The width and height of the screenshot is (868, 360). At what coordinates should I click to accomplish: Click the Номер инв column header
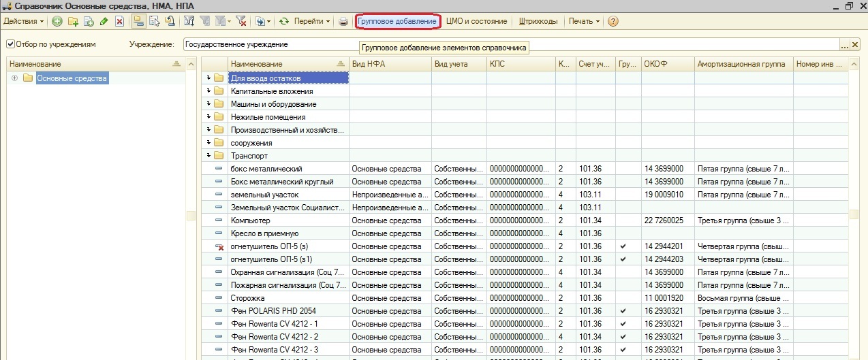[820, 64]
